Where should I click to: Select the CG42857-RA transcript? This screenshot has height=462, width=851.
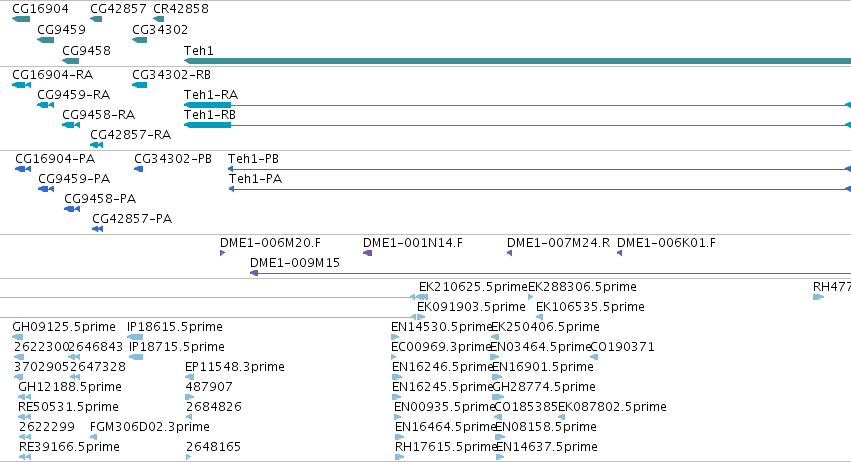tap(97, 145)
